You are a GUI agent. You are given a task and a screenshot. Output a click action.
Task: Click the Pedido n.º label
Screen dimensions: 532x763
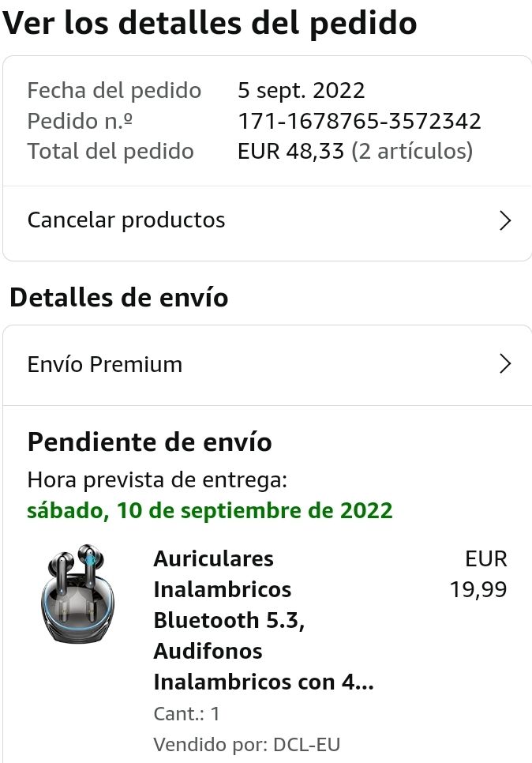pos(80,121)
